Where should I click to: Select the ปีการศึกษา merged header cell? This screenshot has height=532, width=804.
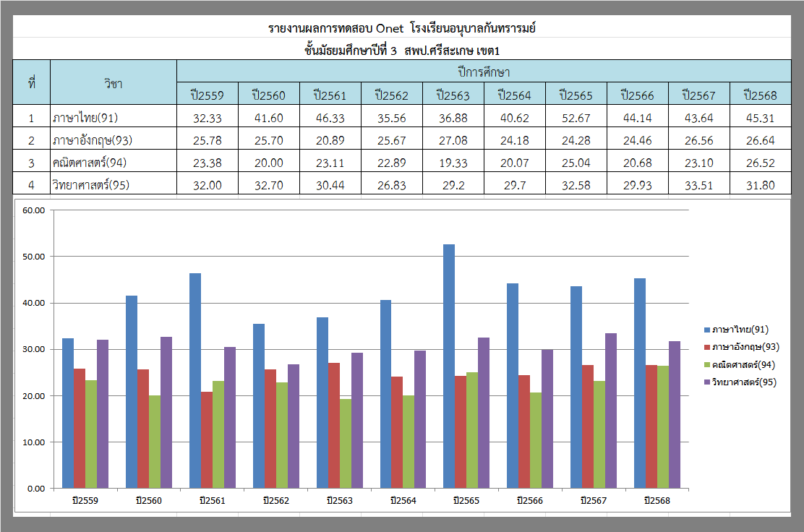tap(484, 72)
